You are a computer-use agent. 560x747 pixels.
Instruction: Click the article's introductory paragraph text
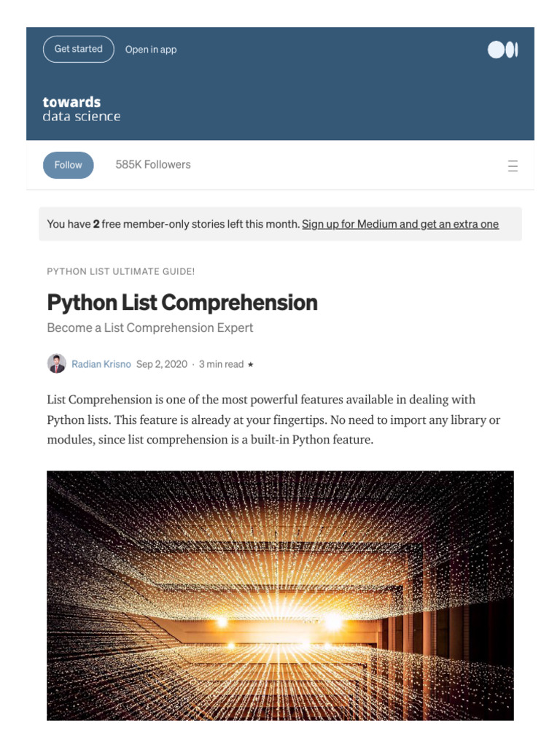(274, 419)
